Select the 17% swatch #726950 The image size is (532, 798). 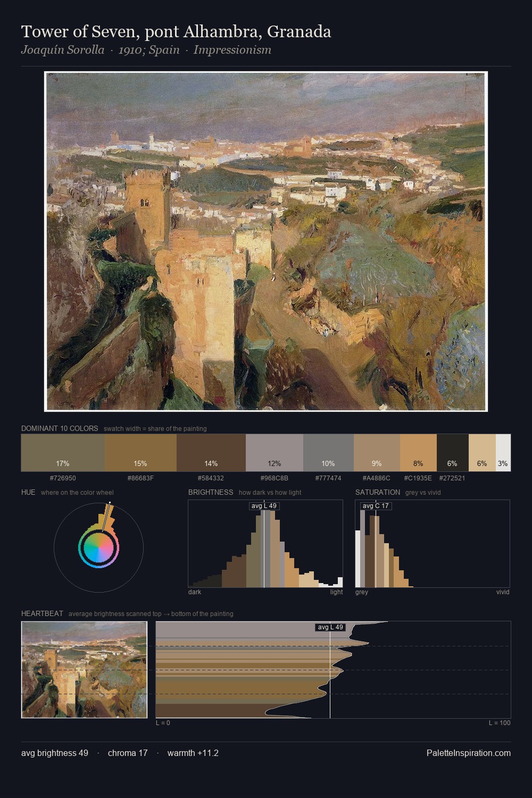click(63, 453)
